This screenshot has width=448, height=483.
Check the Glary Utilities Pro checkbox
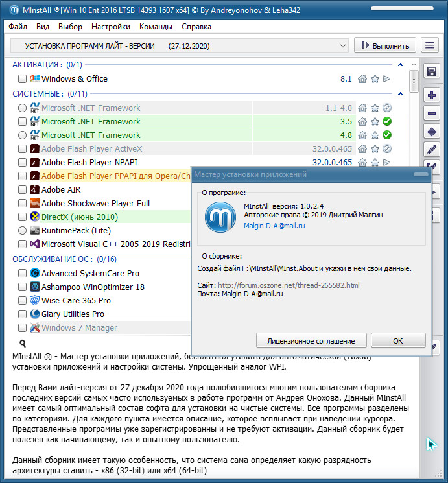click(22, 314)
